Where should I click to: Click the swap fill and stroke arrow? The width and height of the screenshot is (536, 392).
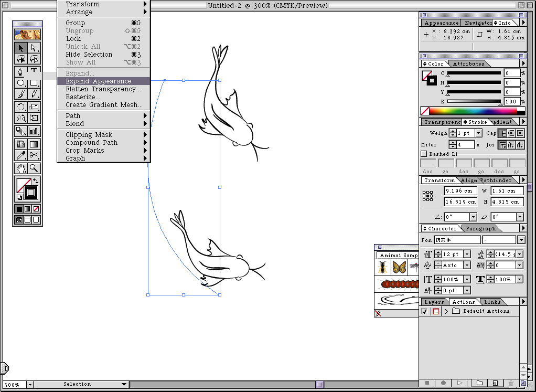point(36,181)
